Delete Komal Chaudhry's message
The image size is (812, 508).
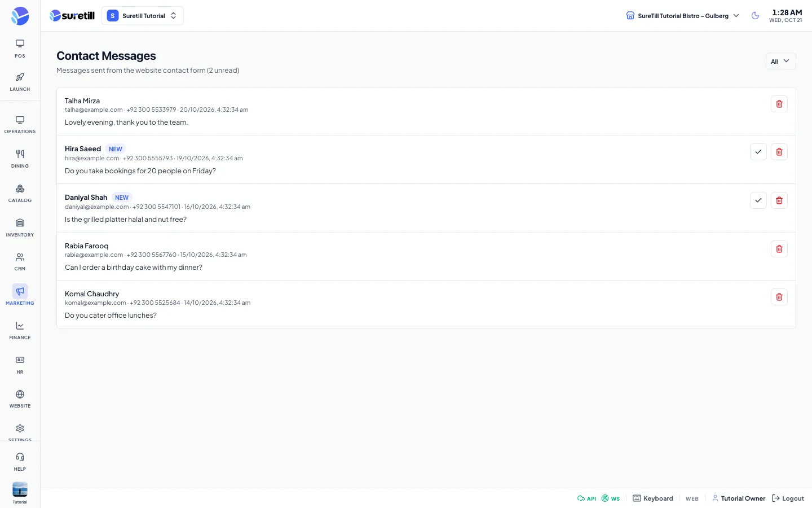779,297
